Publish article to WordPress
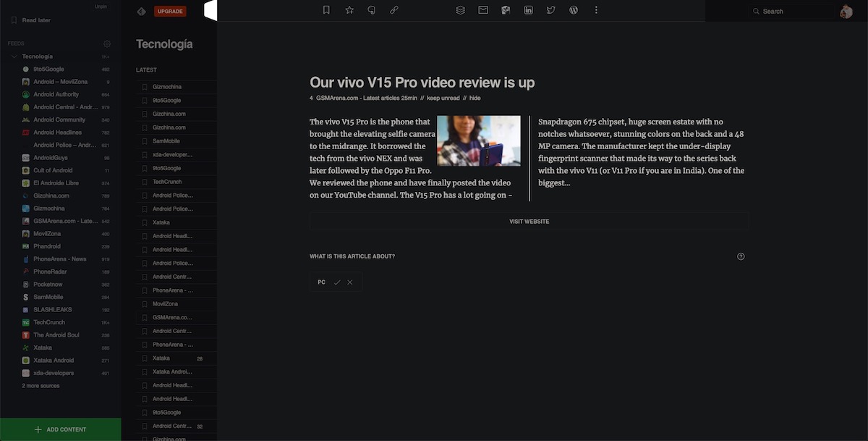 (574, 10)
